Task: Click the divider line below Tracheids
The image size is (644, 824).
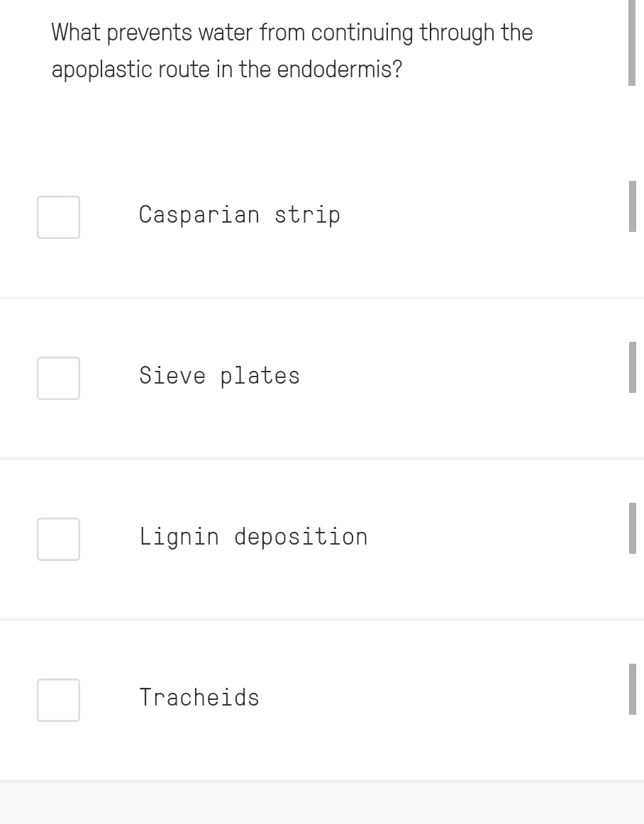Action: [322, 781]
